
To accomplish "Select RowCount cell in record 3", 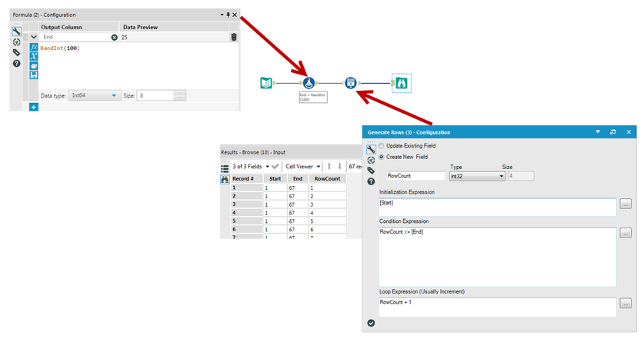I will [x=327, y=204].
